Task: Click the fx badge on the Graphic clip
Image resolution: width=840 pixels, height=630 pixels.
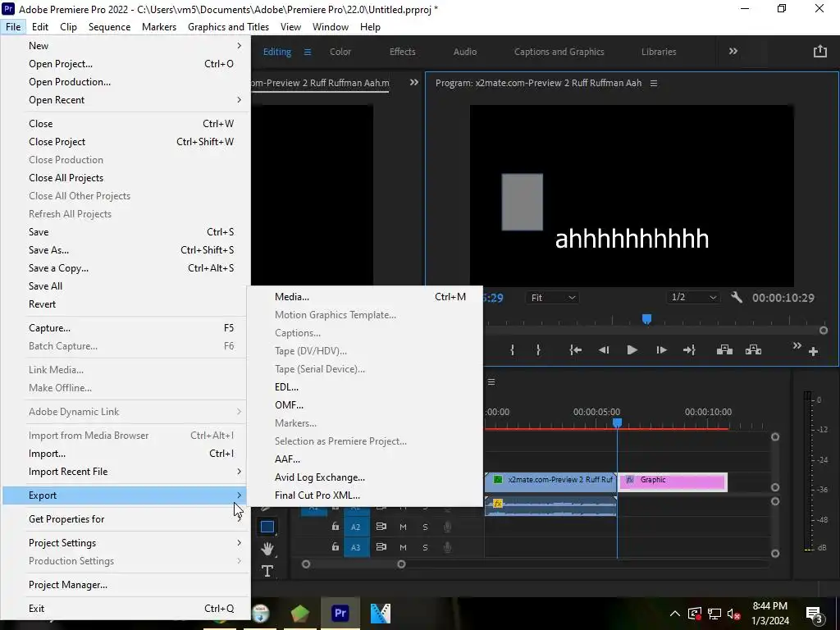Action: click(630, 479)
